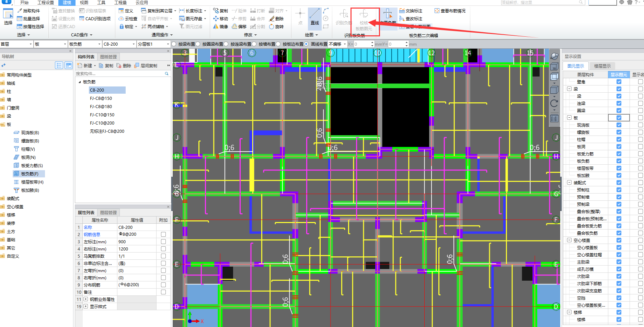Open the 不偏移 offset dropdown
The width and height of the screenshot is (644, 327).
(x=337, y=44)
